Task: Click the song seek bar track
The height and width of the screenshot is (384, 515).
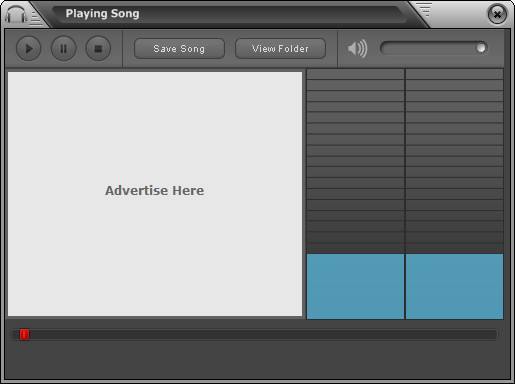Action: tap(255, 335)
